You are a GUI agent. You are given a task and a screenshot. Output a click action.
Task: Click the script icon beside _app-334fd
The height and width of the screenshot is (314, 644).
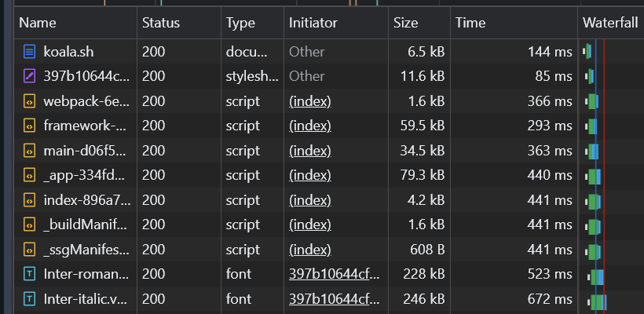29,175
